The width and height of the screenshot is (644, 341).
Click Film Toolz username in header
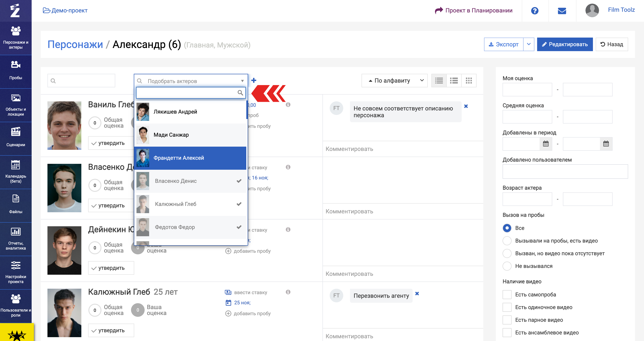tap(621, 10)
